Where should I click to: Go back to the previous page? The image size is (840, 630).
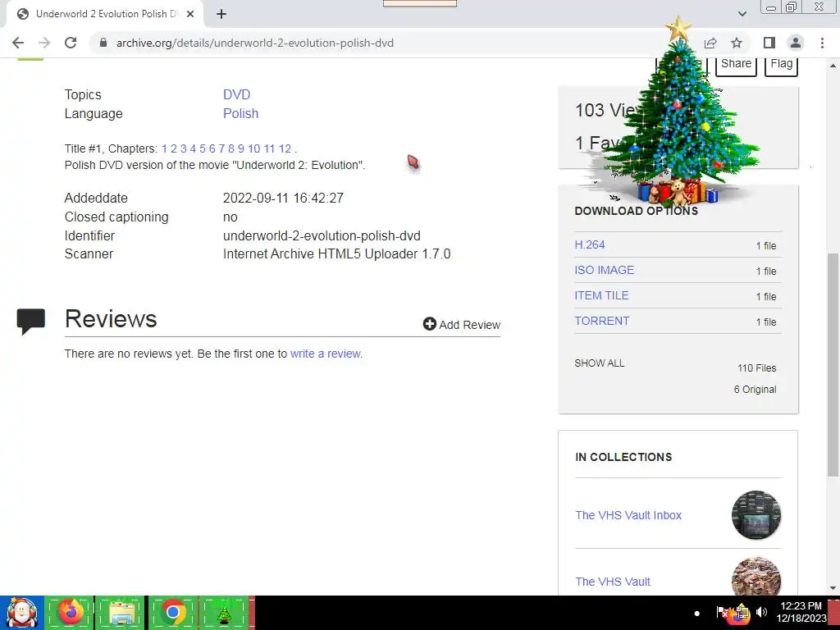(x=18, y=43)
